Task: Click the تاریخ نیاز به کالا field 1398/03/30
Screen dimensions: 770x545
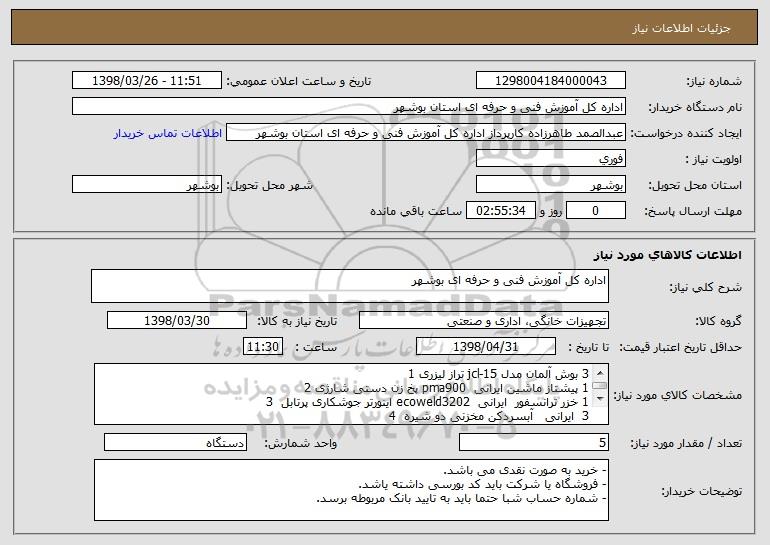Action: tap(177, 321)
